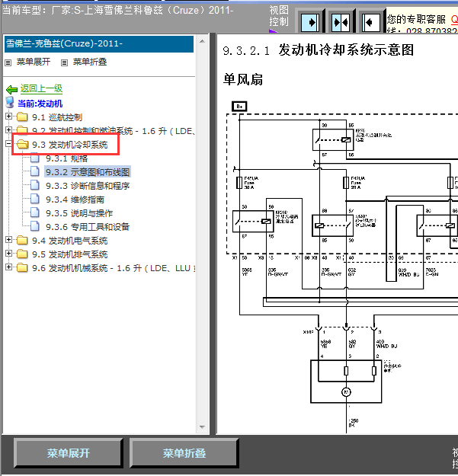Image resolution: width=458 pixels, height=476 pixels.
Task: Click the 您的专职客服 text
Action: [416, 20]
